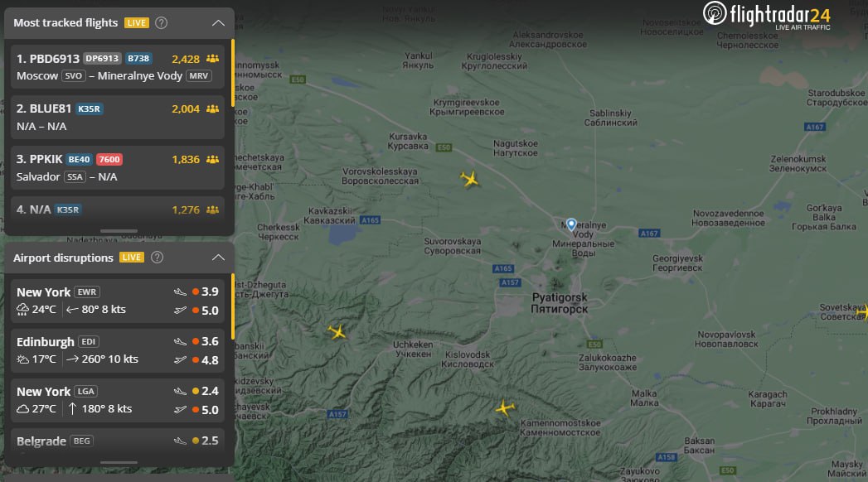The width and height of the screenshot is (868, 482).
Task: Click the partially visible aircraft near Sovetskaya
Action: tap(863, 312)
